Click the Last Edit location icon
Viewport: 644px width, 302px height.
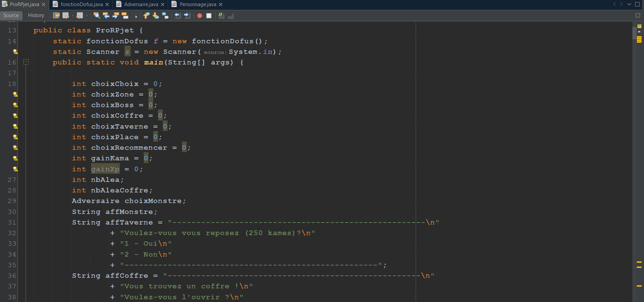click(x=56, y=15)
